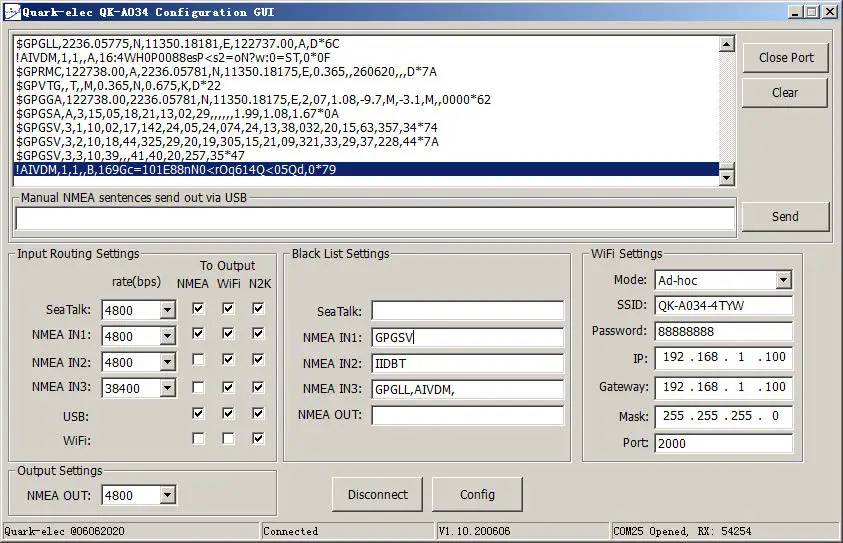Click scroll down arrow of NMEA log
The height and width of the screenshot is (543, 843).
tap(727, 177)
